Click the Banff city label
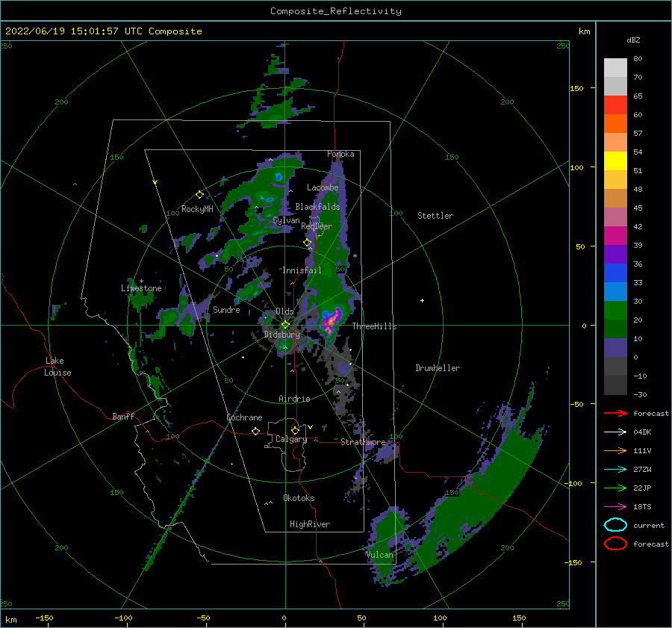Image resolution: width=672 pixels, height=628 pixels. click(x=123, y=417)
